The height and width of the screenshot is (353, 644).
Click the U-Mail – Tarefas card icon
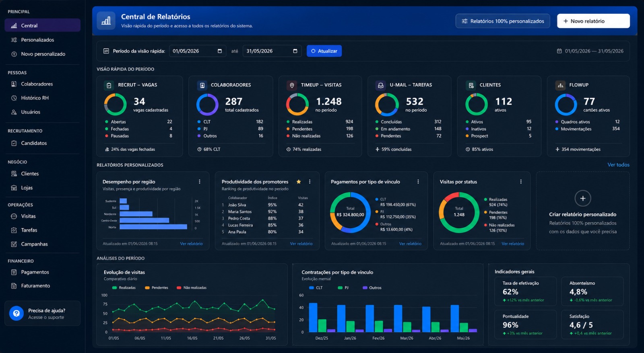tap(380, 85)
